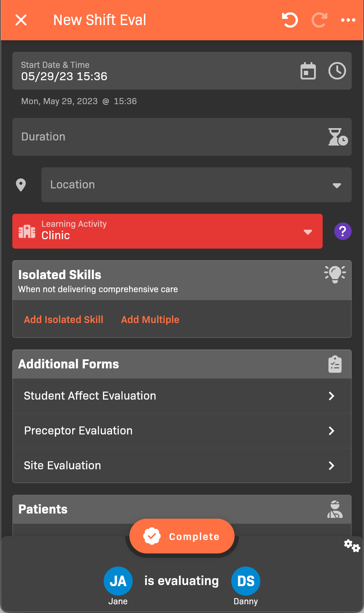Click the hourglass duration icon

[x=338, y=137]
